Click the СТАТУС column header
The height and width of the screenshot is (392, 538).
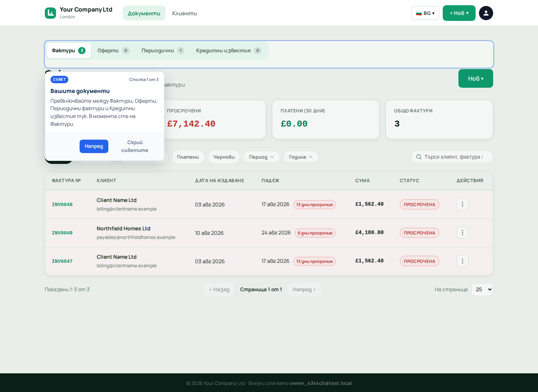pos(409,180)
